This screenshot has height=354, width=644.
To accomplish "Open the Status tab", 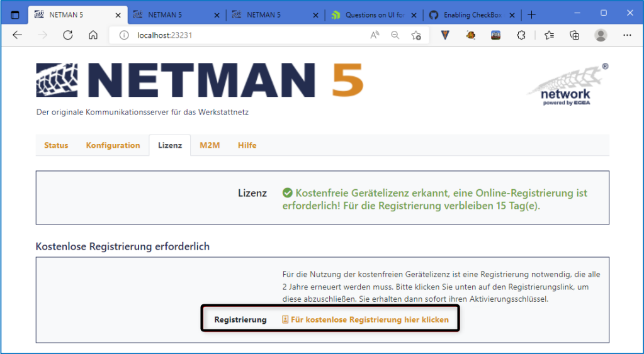I will coord(56,145).
